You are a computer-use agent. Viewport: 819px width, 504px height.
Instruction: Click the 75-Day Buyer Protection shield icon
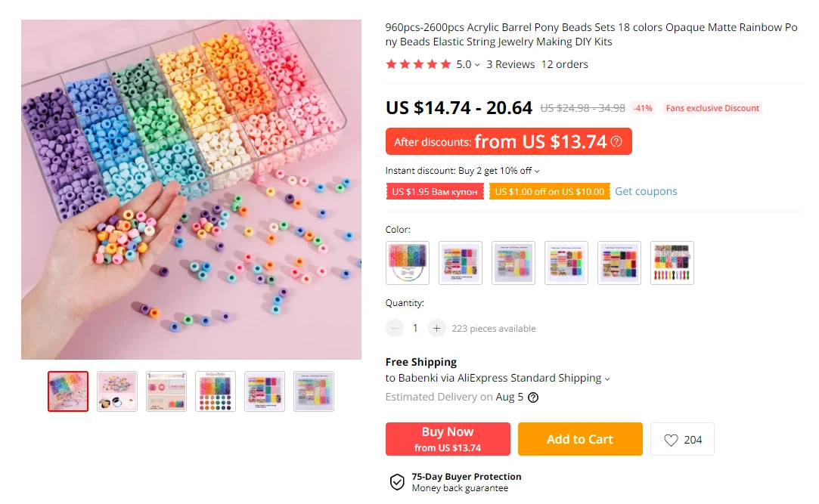tap(397, 482)
